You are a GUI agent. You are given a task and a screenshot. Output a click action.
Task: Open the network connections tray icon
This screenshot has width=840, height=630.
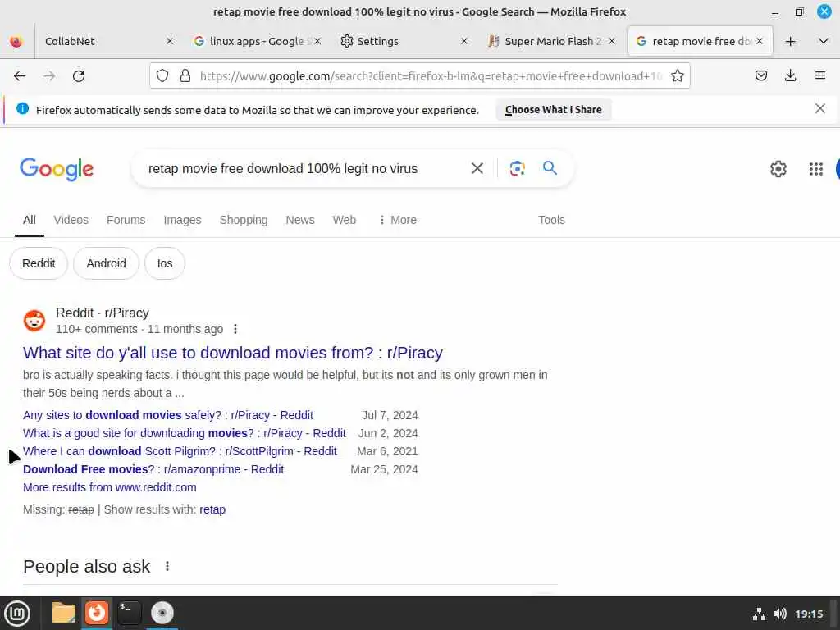[x=759, y=614]
